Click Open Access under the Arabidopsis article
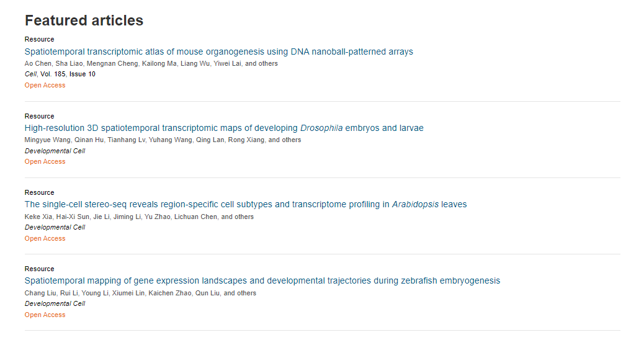This screenshot has height=345, width=644. click(45, 239)
